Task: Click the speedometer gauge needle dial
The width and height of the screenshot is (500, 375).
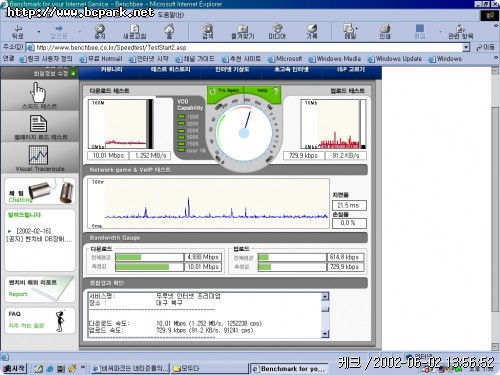Action: (244, 133)
